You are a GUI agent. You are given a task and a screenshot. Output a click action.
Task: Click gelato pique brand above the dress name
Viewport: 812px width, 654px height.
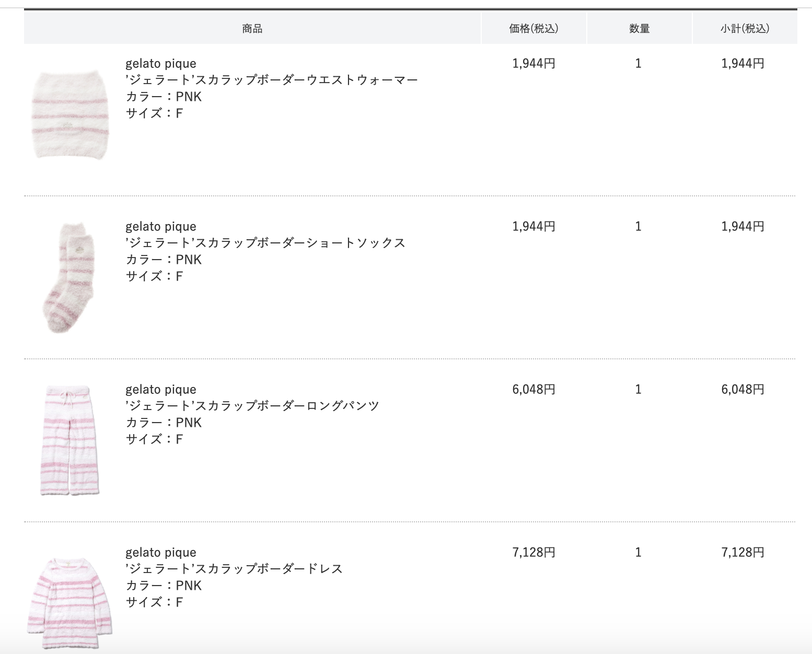pos(161,553)
